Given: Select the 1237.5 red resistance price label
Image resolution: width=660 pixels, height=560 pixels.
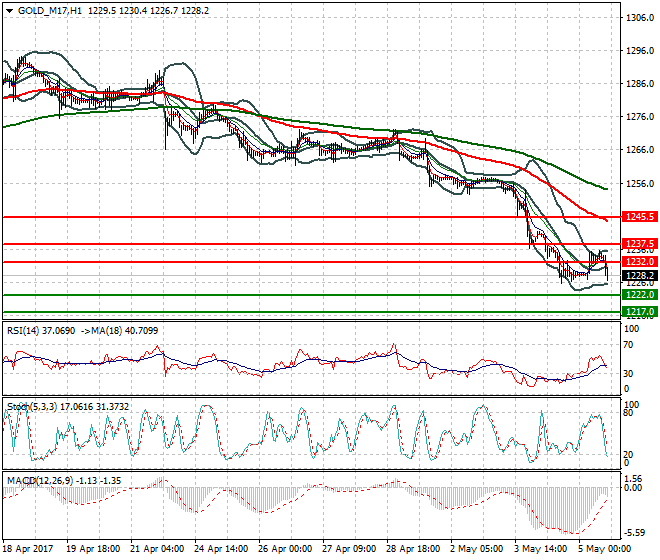Looking at the screenshot, I should tap(639, 244).
